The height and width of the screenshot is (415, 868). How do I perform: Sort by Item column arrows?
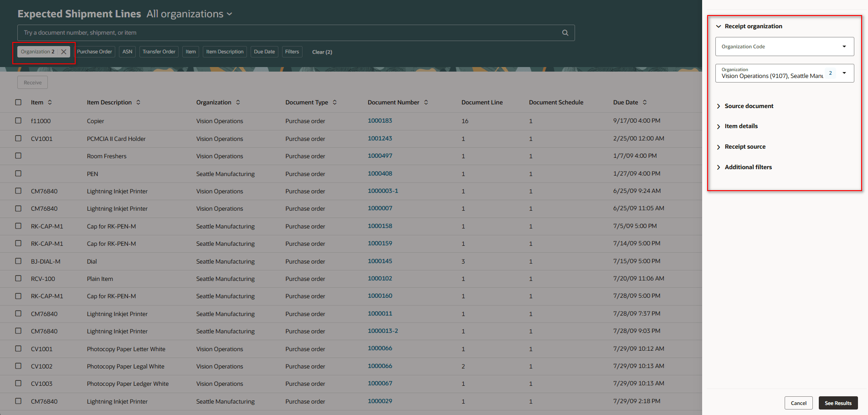(x=50, y=102)
